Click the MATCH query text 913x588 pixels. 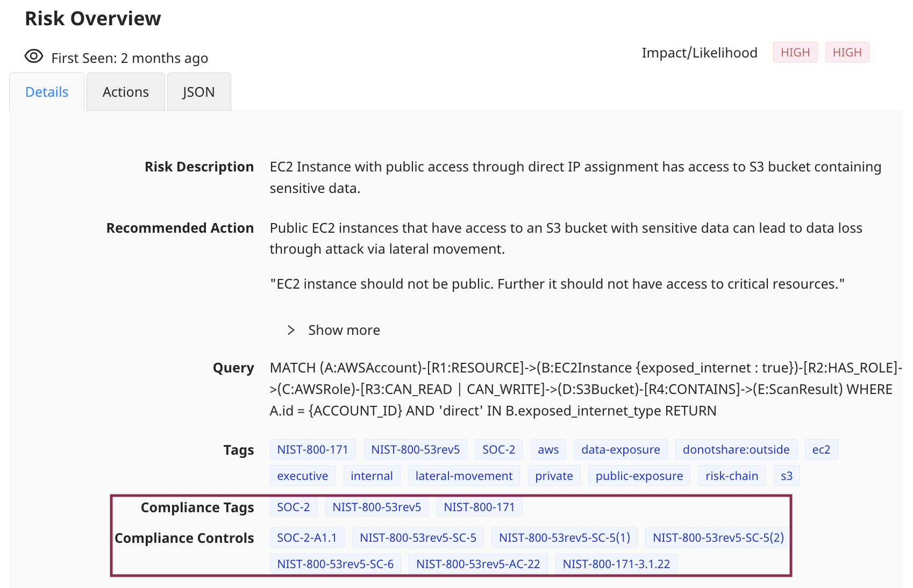[x=586, y=389]
